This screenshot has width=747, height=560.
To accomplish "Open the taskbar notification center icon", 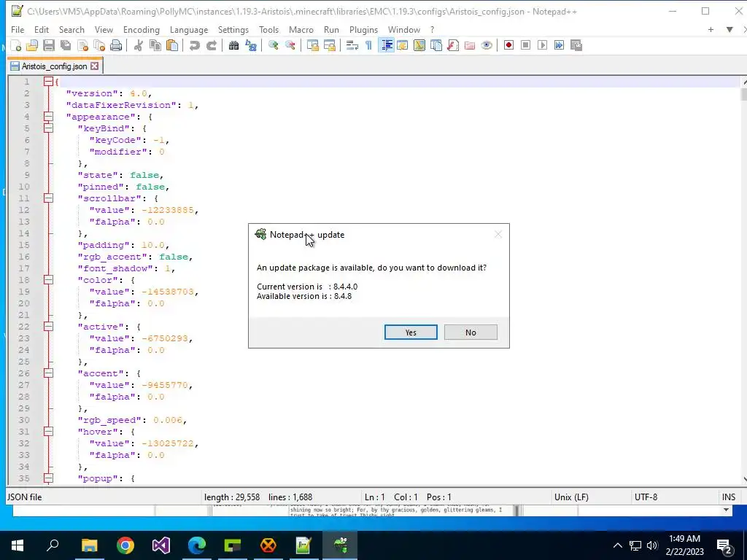I will coord(724,545).
